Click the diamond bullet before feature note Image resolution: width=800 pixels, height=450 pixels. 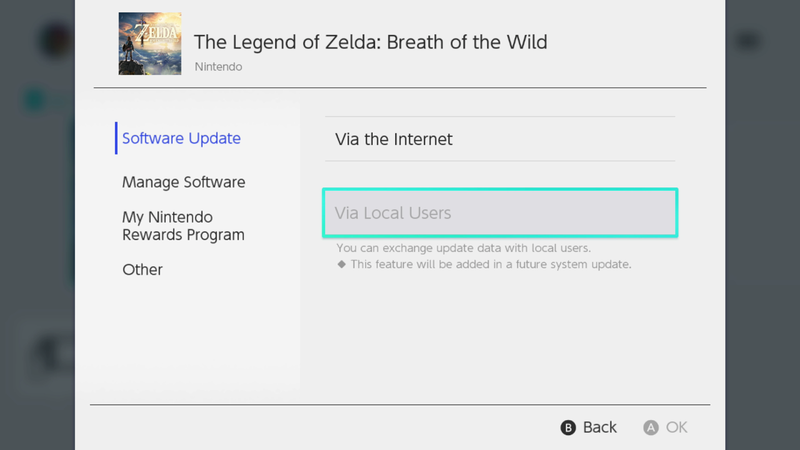[341, 264]
